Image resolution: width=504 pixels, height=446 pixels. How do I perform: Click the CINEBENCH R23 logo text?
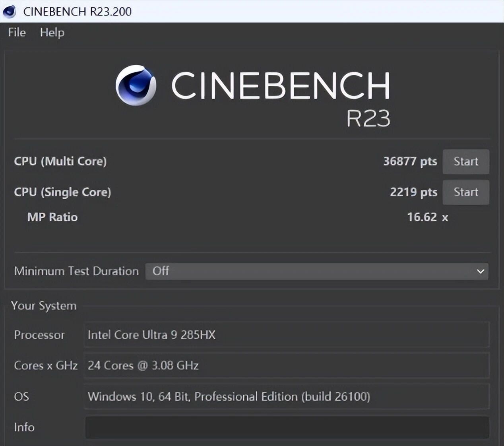(x=281, y=87)
